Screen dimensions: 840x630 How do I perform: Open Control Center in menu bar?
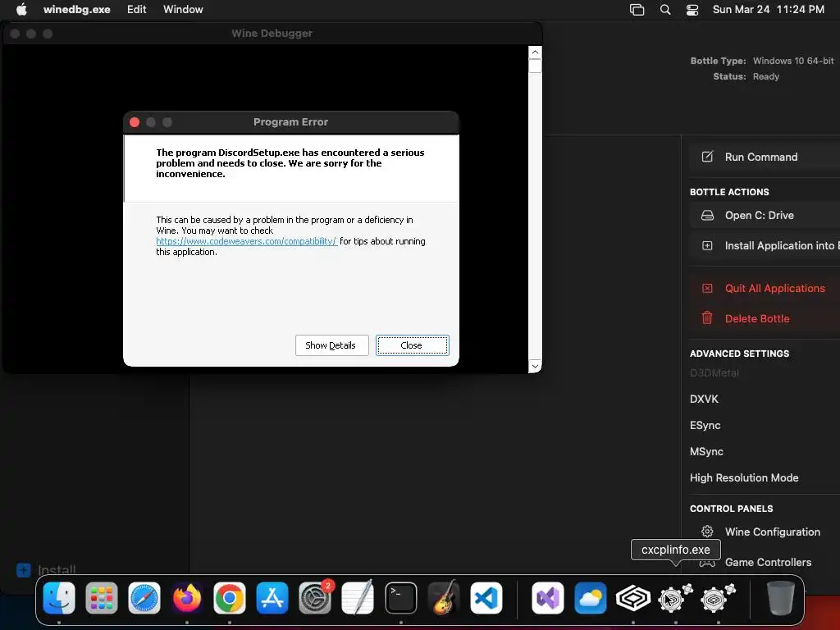[x=692, y=10]
